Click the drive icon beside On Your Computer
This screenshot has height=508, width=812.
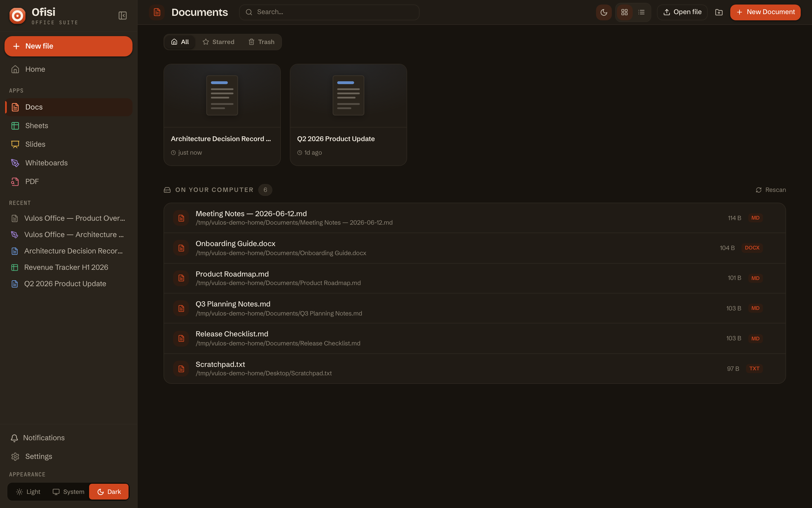point(167,190)
